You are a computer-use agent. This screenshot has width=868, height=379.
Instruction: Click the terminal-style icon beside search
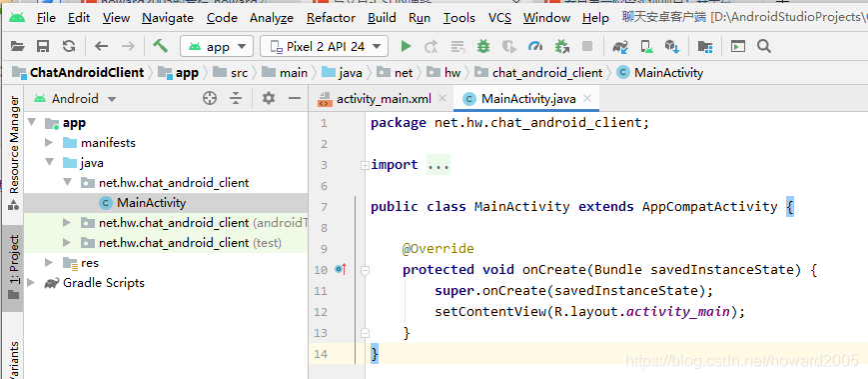(738, 47)
